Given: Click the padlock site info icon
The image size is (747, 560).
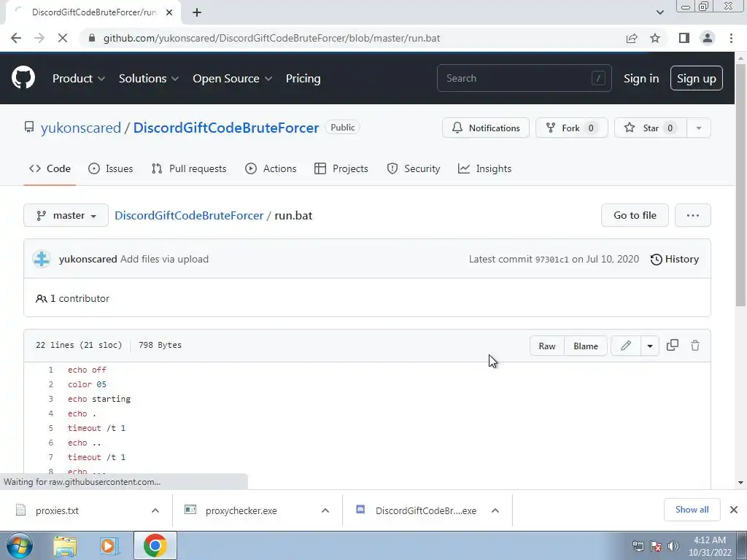Looking at the screenshot, I should pyautogui.click(x=92, y=38).
